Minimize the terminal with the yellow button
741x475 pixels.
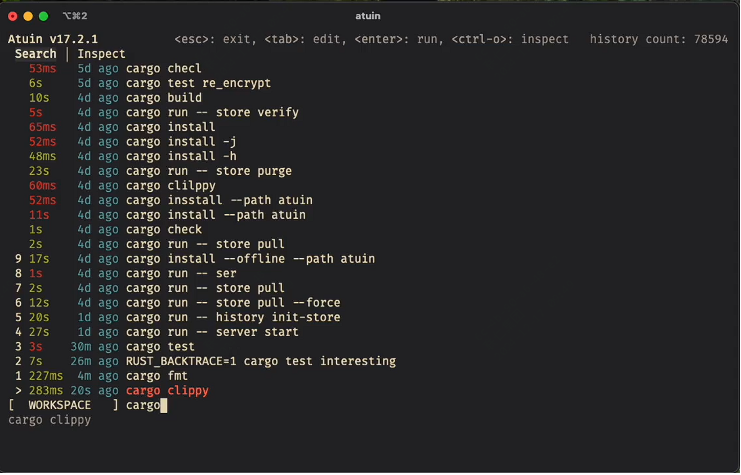[x=28, y=16]
